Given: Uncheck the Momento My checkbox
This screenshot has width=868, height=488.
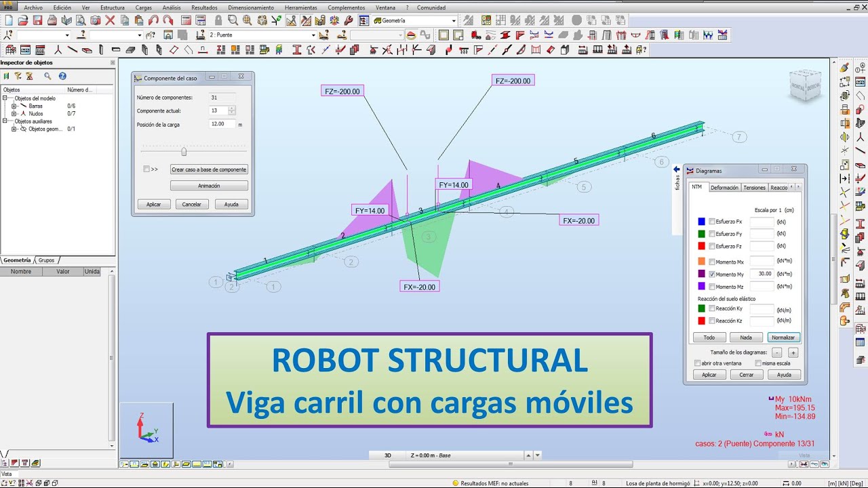Looking at the screenshot, I should coord(712,274).
